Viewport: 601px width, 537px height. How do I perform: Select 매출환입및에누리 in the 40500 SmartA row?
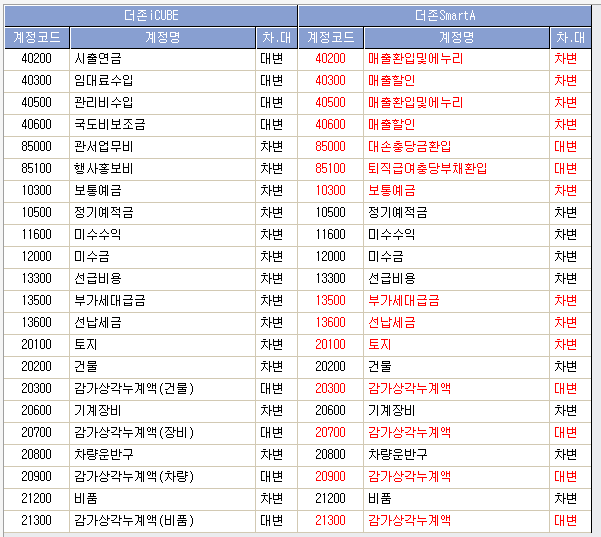(456, 103)
